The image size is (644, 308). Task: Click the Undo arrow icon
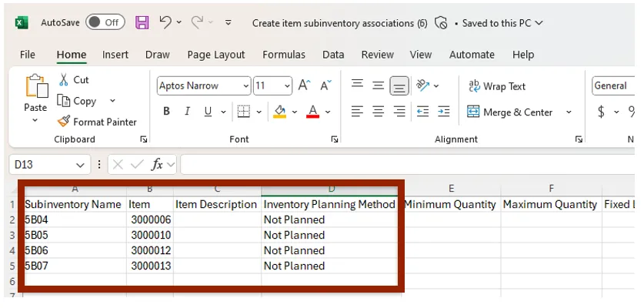165,22
